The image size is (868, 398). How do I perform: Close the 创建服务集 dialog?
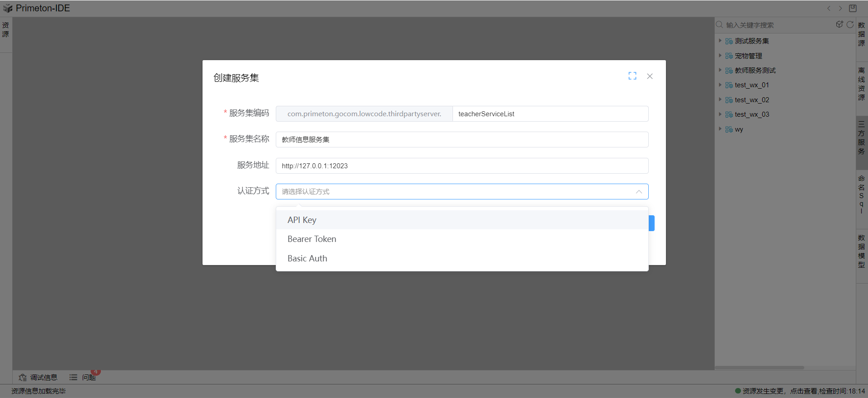pos(650,76)
